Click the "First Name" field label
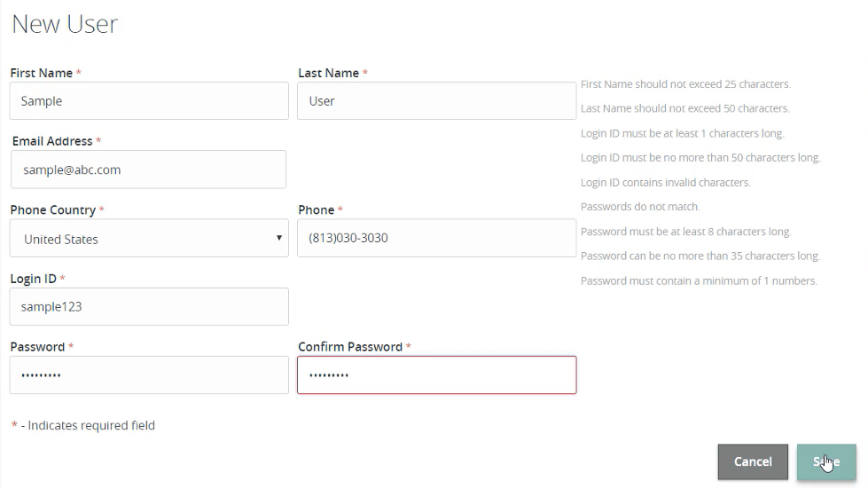The height and width of the screenshot is (489, 868). click(41, 73)
